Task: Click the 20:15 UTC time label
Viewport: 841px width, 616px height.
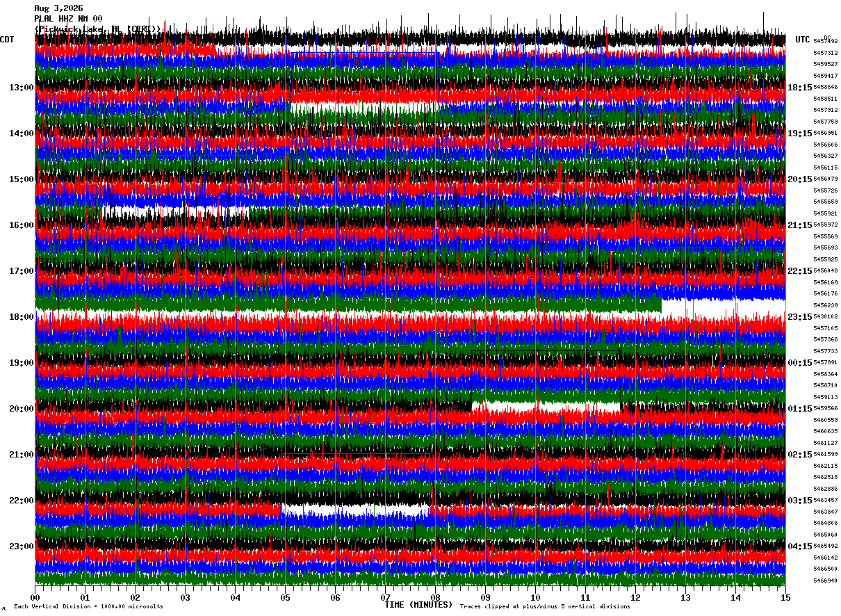Action: tap(799, 179)
